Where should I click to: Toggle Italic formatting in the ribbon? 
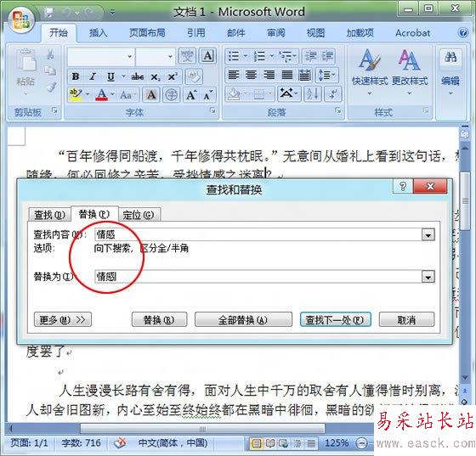coord(93,76)
